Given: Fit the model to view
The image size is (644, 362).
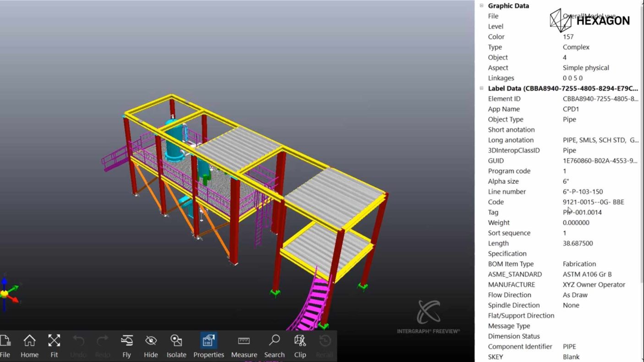Looking at the screenshot, I should coord(54,341).
